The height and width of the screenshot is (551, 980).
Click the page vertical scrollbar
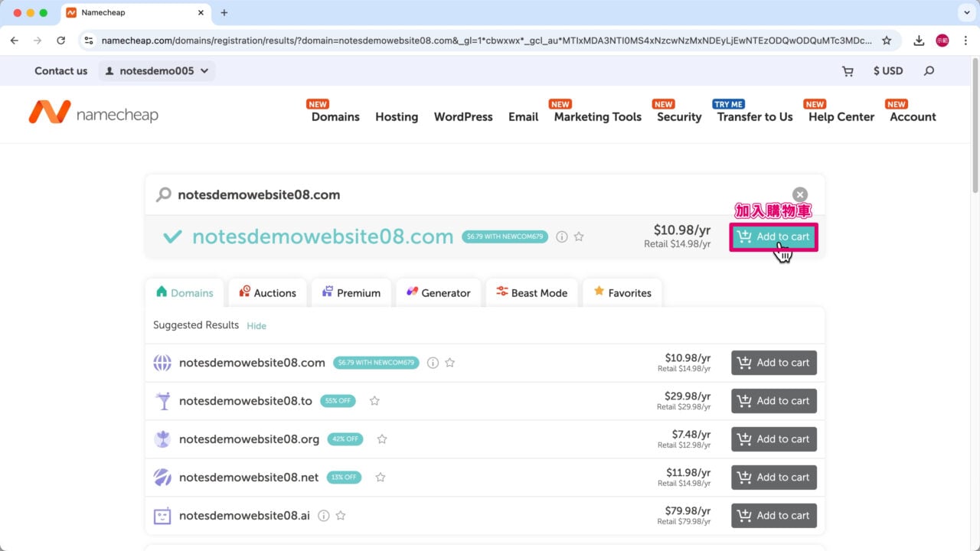975,153
